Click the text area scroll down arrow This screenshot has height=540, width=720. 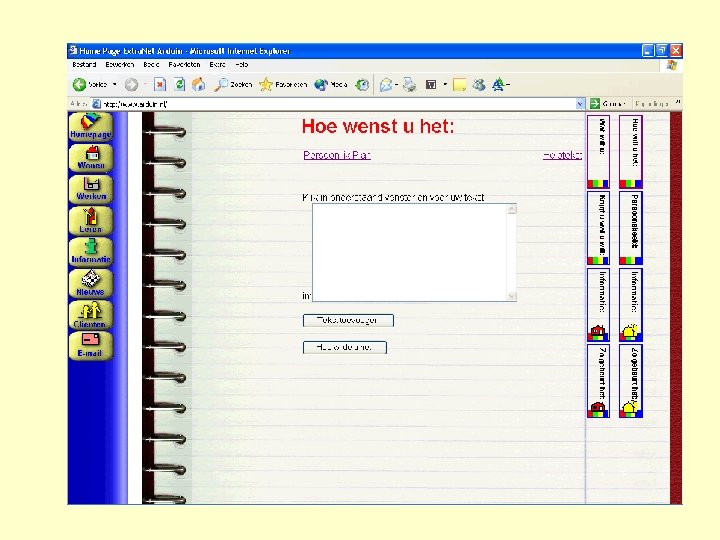512,296
